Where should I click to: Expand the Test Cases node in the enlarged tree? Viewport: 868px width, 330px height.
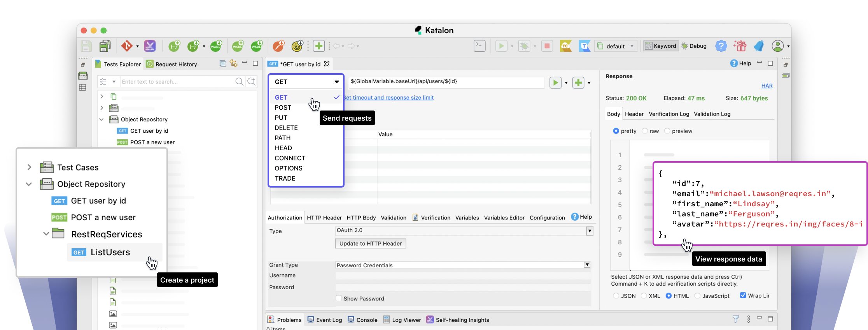[x=29, y=167]
